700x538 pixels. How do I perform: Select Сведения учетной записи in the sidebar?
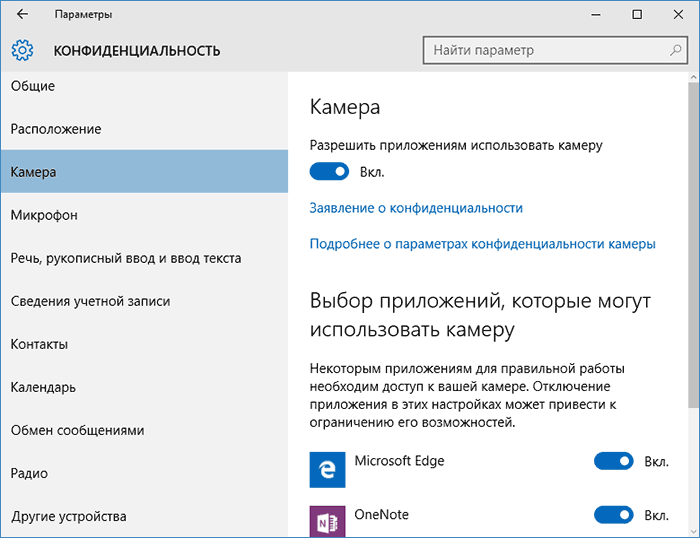point(90,301)
